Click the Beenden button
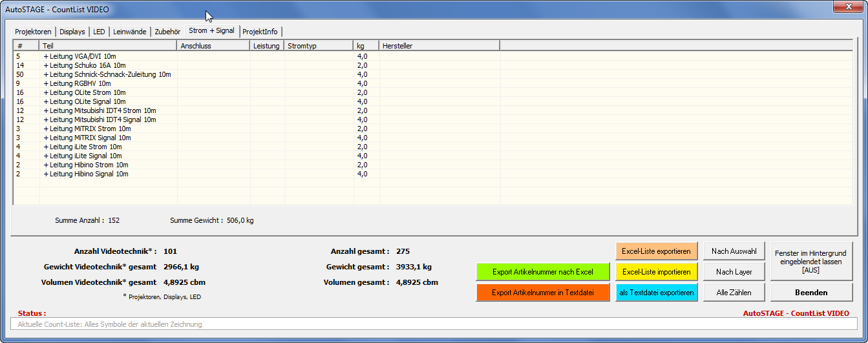This screenshot has height=343, width=868. click(811, 293)
